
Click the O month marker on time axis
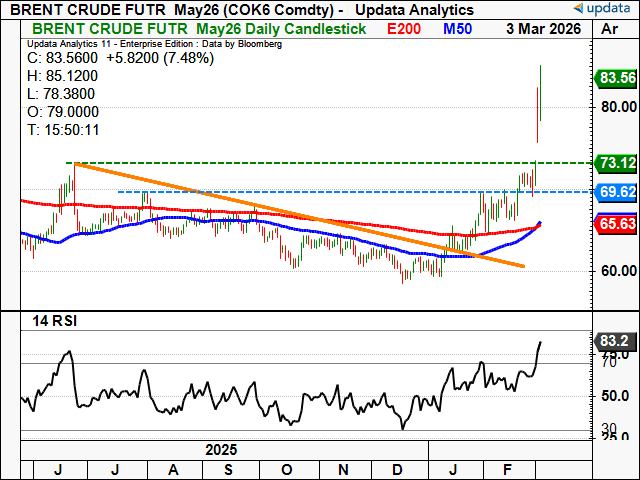coord(286,467)
